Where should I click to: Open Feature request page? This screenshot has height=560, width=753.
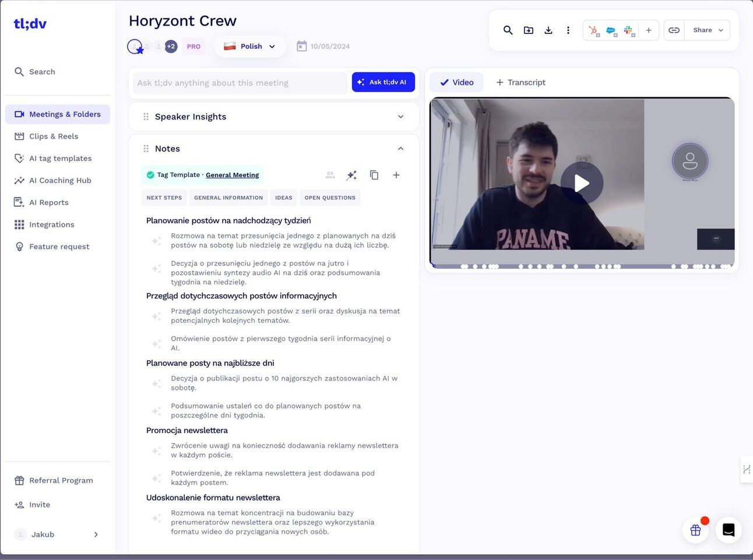coord(52,247)
